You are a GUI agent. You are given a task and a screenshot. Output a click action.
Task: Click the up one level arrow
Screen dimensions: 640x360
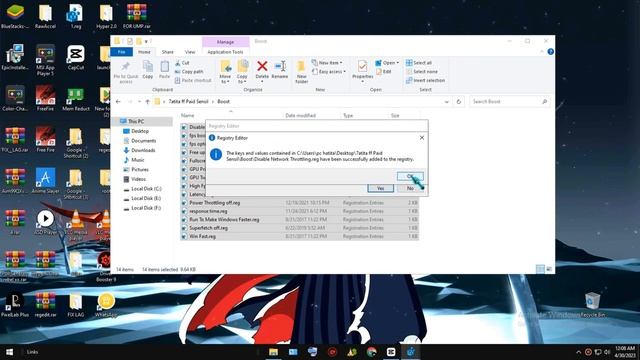click(147, 102)
